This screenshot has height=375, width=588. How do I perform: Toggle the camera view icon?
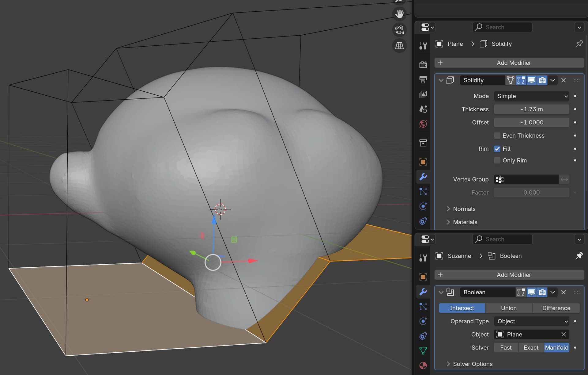399,30
